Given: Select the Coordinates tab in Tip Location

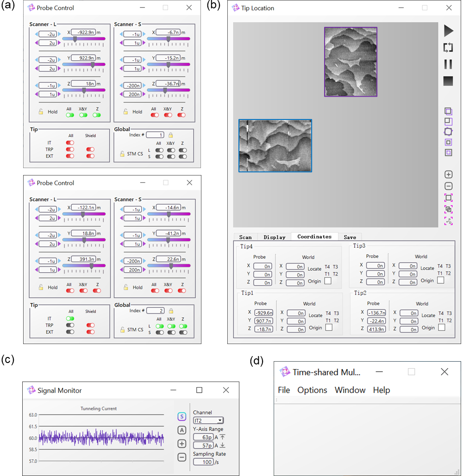Looking at the screenshot, I should pos(314,237).
